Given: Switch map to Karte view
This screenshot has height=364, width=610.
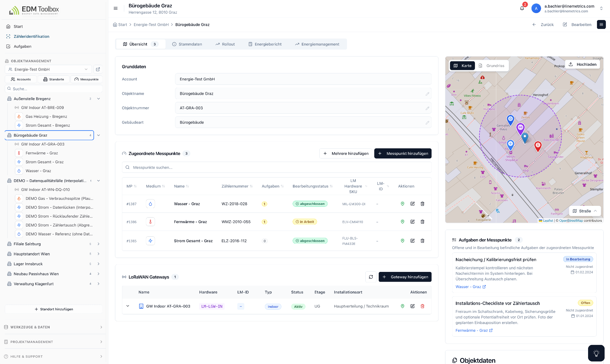Looking at the screenshot, I should 462,66.
